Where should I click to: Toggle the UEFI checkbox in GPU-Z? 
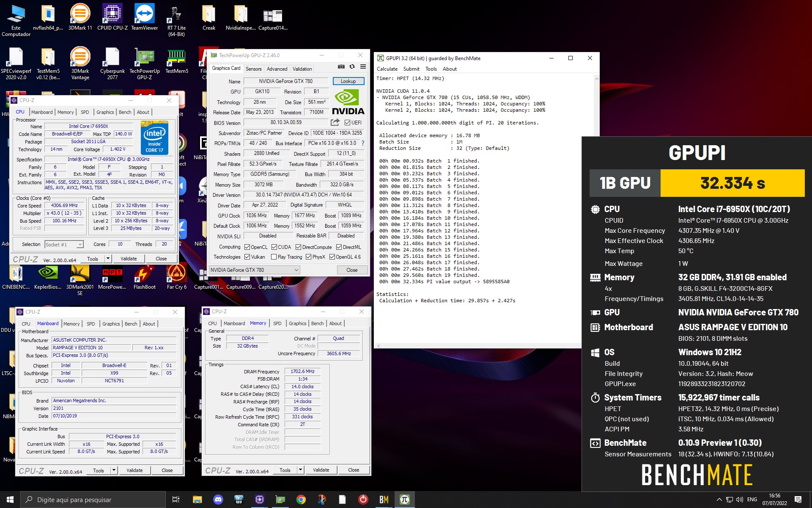tap(348, 123)
